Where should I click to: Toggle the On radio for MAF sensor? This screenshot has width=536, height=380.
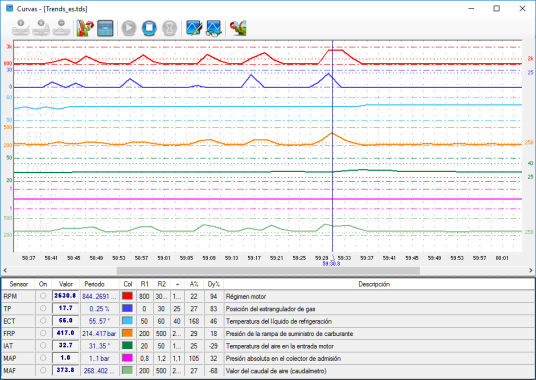pyautogui.click(x=43, y=370)
